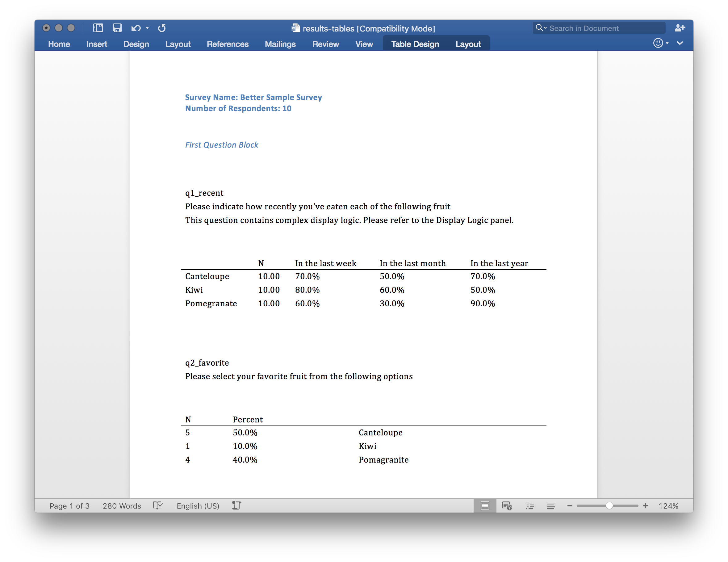Open a new document from the title bar
Screen dimensions: 728x562
tap(98, 28)
